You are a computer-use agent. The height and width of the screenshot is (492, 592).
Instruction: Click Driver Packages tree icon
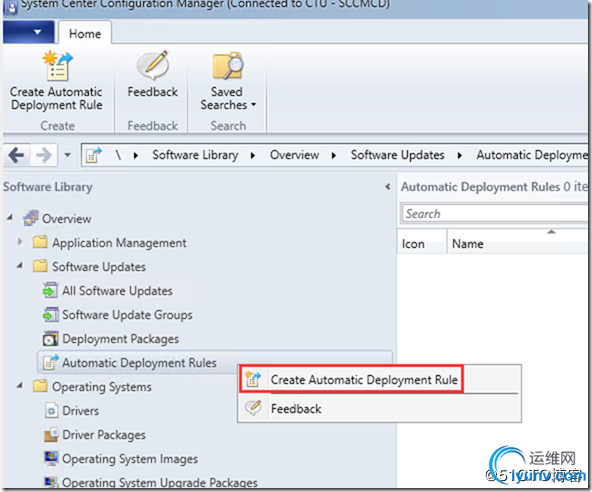(x=51, y=434)
